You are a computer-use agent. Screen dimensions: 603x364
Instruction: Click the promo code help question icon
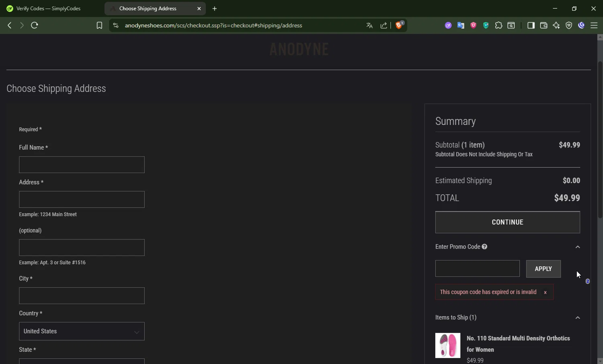[x=484, y=247]
